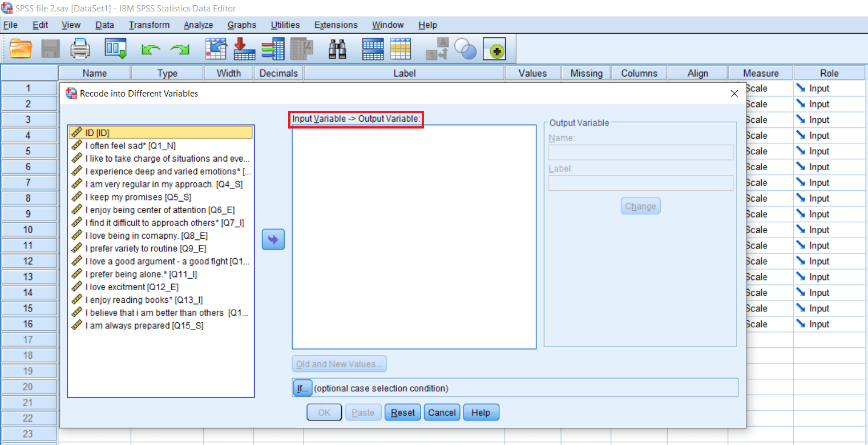Viewport: 868px width, 445px height.
Task: Click the Old and New Values button
Action: point(340,364)
